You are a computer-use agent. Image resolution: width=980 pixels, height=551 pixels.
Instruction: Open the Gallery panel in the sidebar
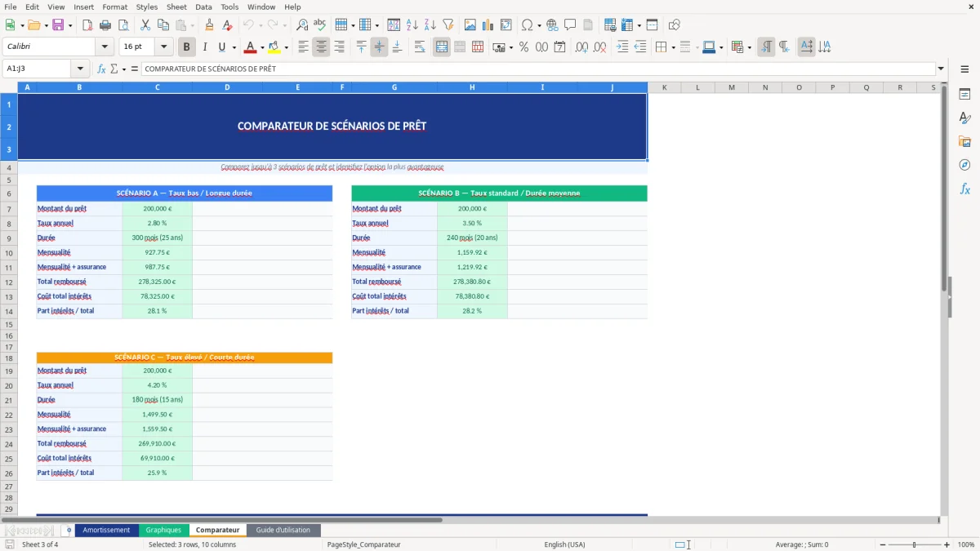point(965,141)
